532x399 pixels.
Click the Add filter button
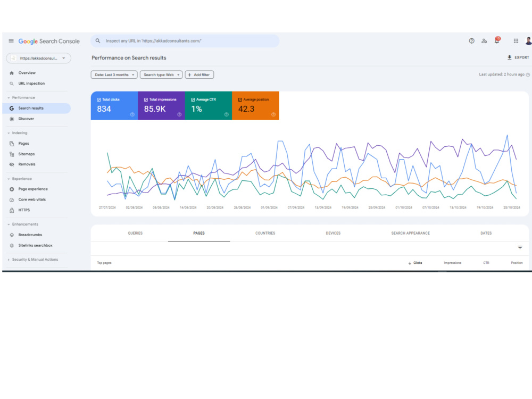(x=199, y=74)
